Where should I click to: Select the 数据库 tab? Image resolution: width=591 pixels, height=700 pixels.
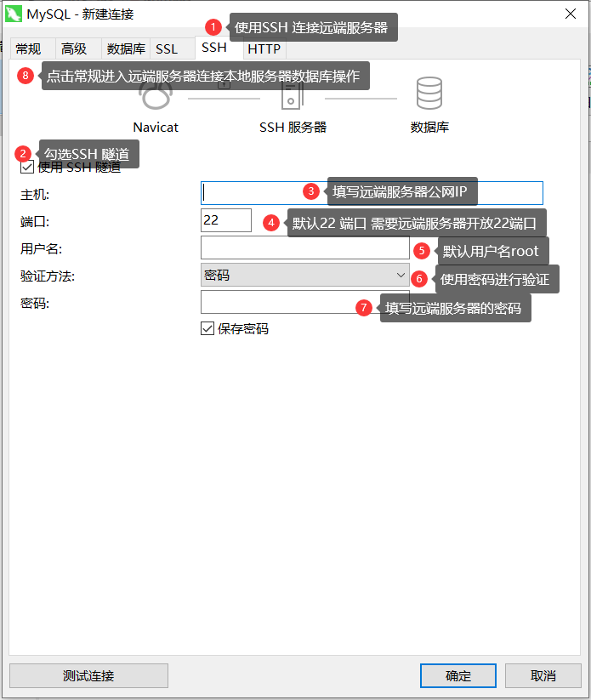[x=126, y=48]
